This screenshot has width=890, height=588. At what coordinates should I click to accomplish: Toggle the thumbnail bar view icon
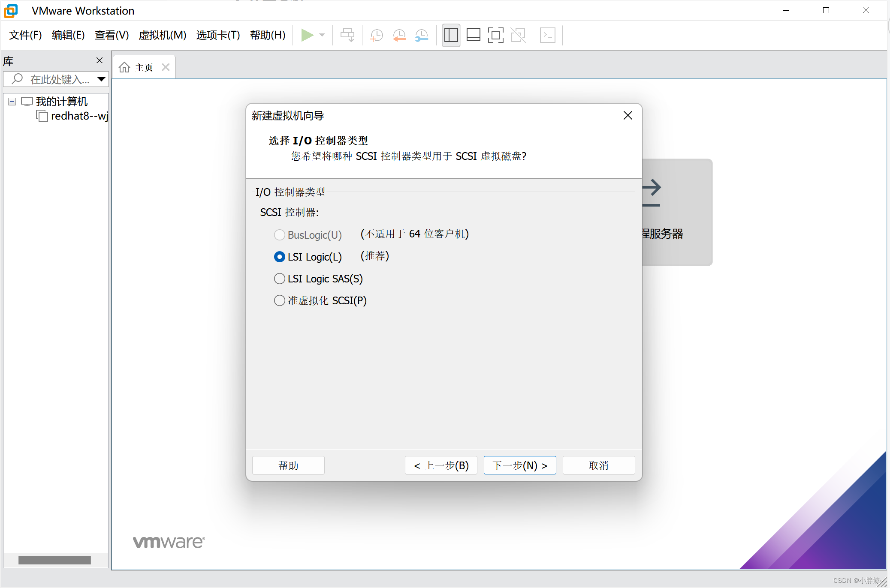pos(474,35)
